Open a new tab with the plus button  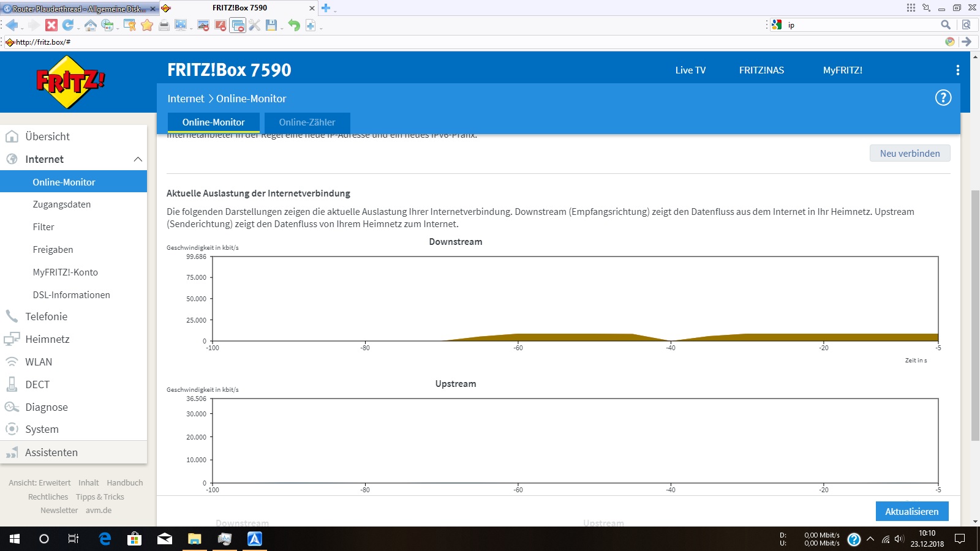click(x=326, y=8)
